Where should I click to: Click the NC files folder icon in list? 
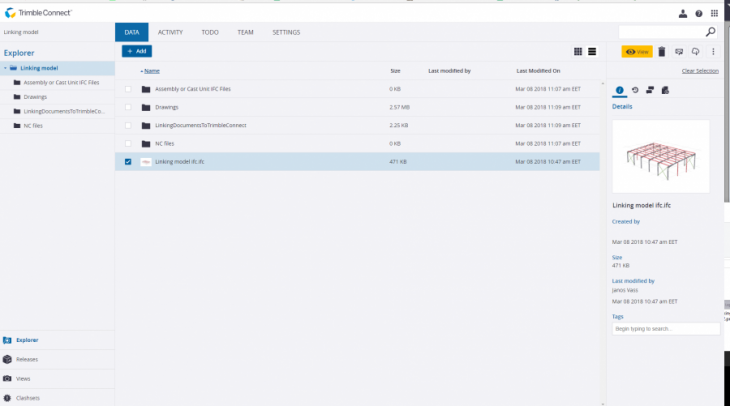point(146,143)
